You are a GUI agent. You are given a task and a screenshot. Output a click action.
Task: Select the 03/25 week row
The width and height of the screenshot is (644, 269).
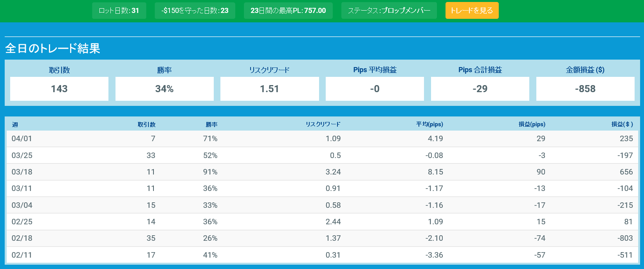(x=322, y=155)
